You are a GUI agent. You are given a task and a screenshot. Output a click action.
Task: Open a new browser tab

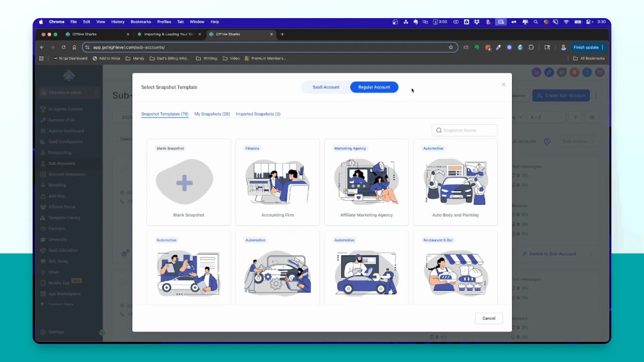coord(282,34)
